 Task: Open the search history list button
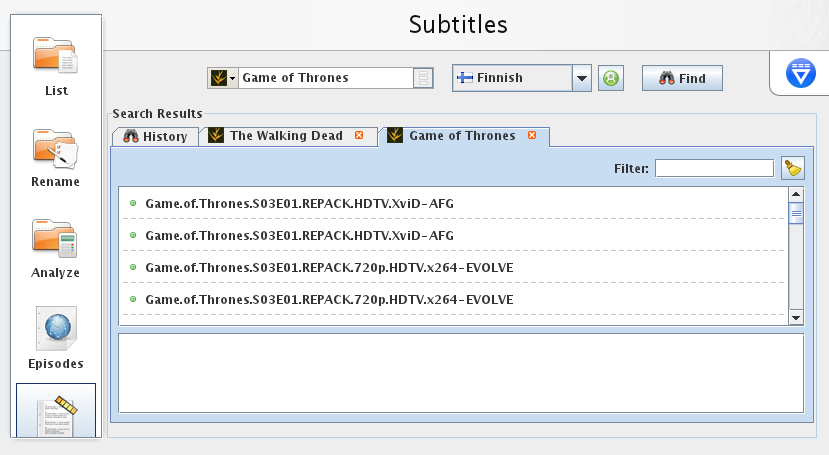point(423,78)
